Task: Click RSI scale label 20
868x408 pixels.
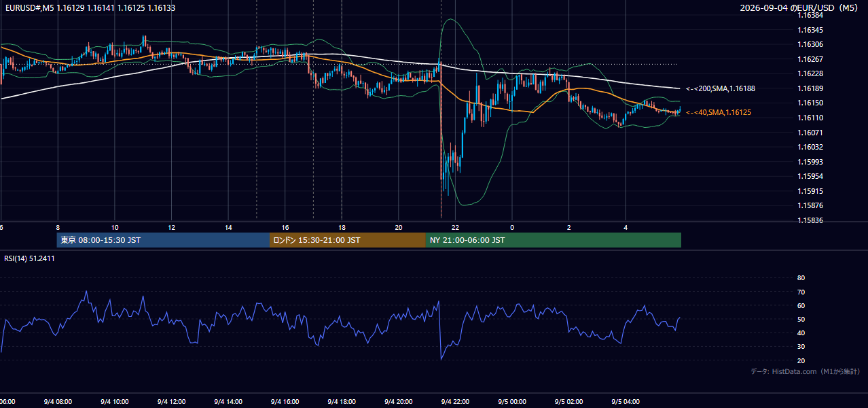Action: coord(801,360)
